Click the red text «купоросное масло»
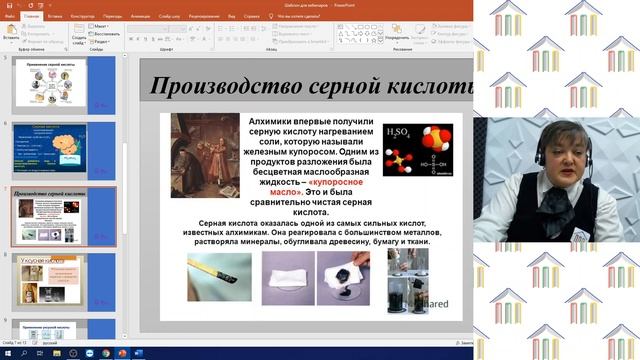This screenshot has height=360, width=640. click(x=316, y=187)
